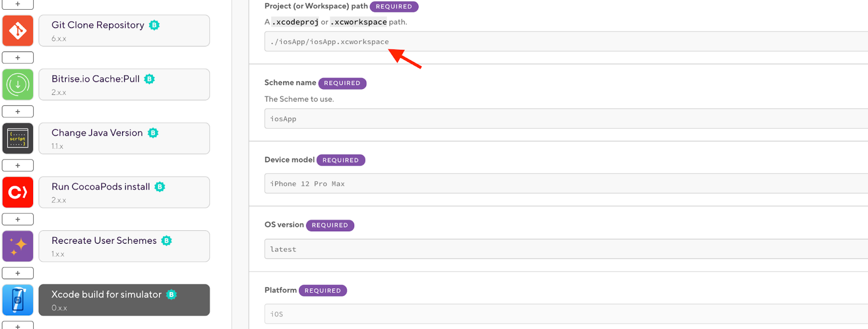Image resolution: width=868 pixels, height=329 pixels.
Task: Click the verified badge on Xcode build step
Action: [171, 294]
